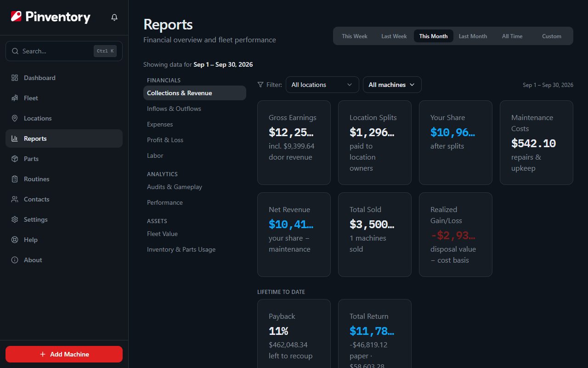
Task: Click the Locations pin icon
Action: 15,118
